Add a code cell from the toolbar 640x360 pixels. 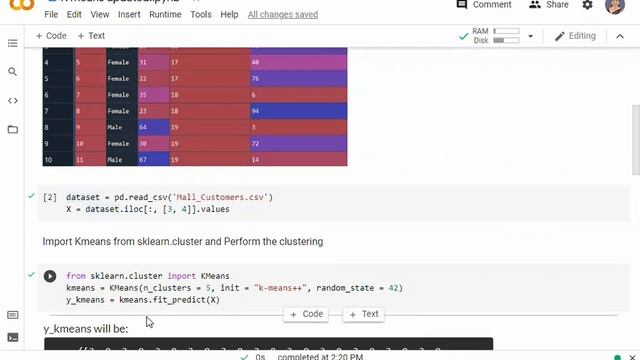tap(51, 36)
